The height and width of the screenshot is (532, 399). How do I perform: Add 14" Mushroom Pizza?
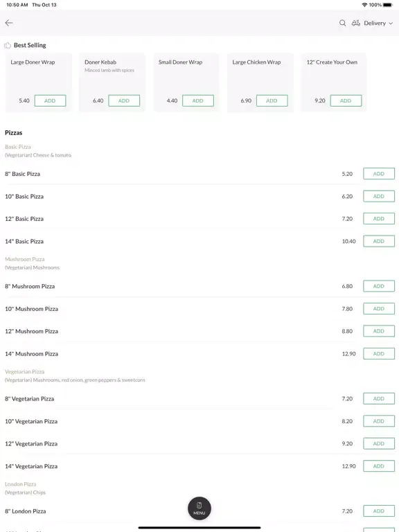[379, 353]
